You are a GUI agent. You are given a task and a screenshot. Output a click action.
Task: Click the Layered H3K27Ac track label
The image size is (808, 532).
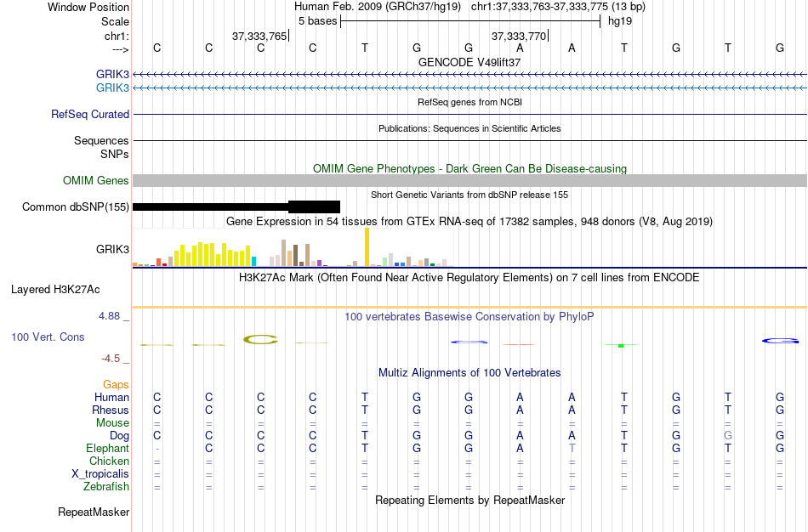pyautogui.click(x=55, y=290)
